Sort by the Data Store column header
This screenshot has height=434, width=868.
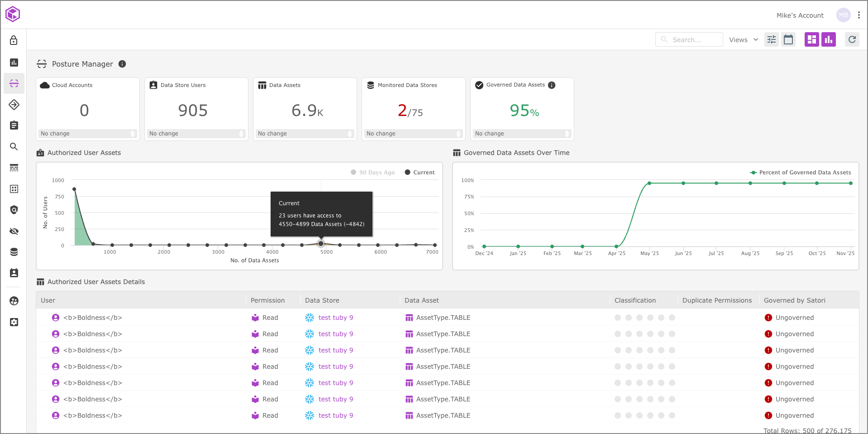tap(322, 300)
